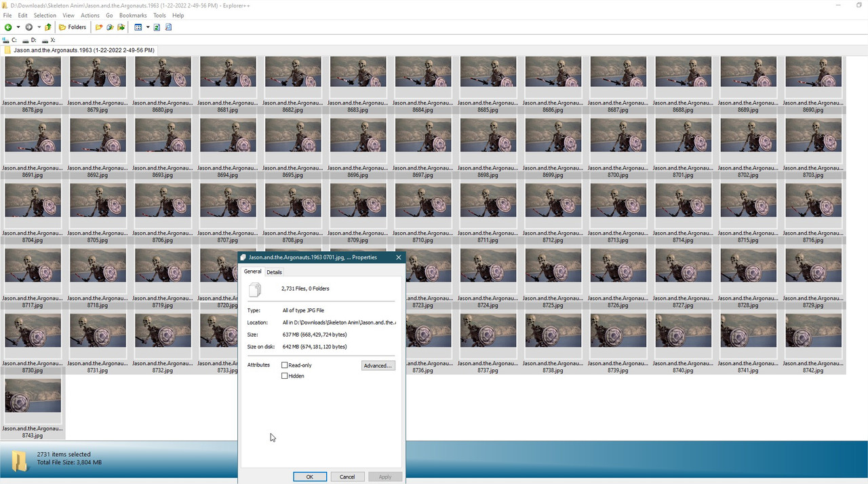The width and height of the screenshot is (868, 484).
Task: Select the Jason.and.the.Argonauts.1963 folder tab
Action: 79,50
